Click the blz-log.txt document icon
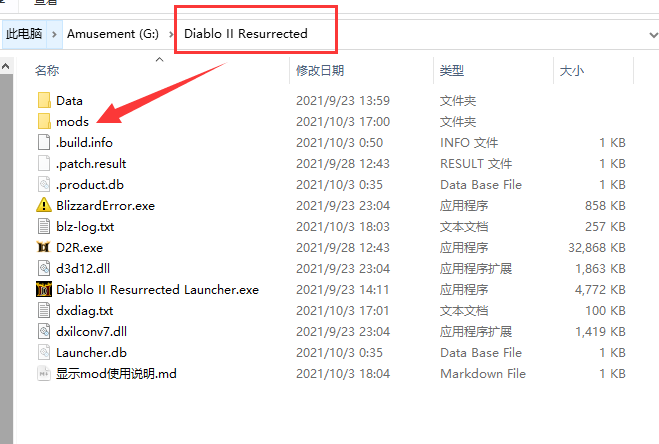 (x=44, y=227)
